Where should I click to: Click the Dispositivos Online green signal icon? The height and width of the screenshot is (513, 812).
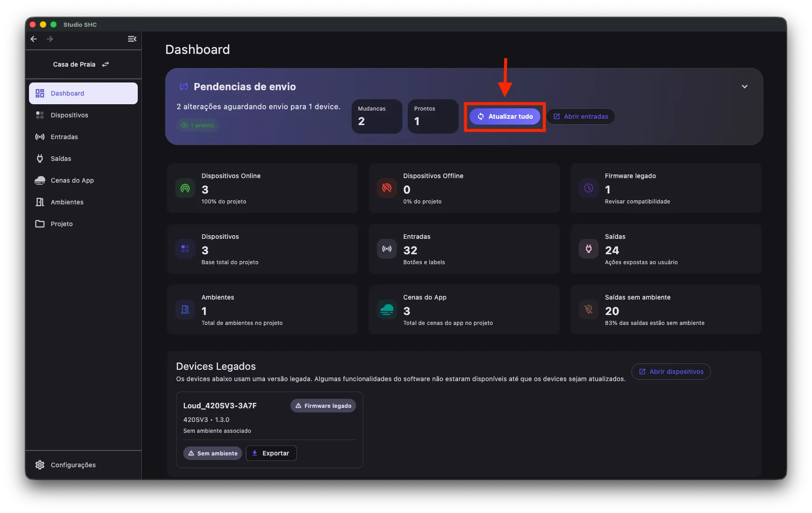point(185,188)
